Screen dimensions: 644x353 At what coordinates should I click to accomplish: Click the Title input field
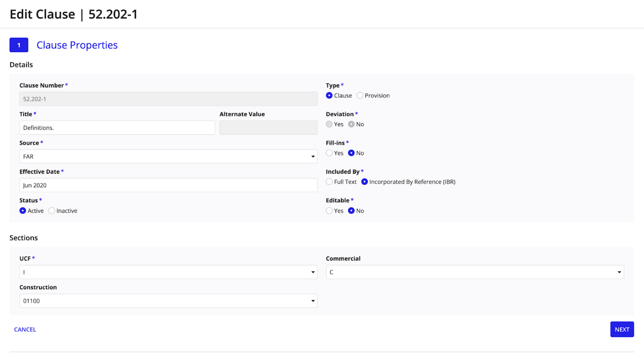click(117, 128)
